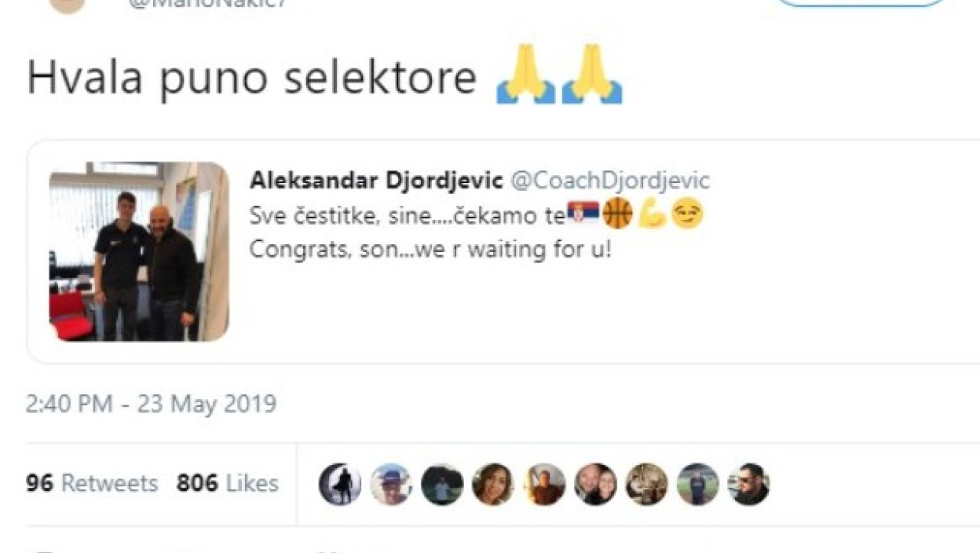Click the tweet author's profile picture

pyautogui.click(x=67, y=5)
